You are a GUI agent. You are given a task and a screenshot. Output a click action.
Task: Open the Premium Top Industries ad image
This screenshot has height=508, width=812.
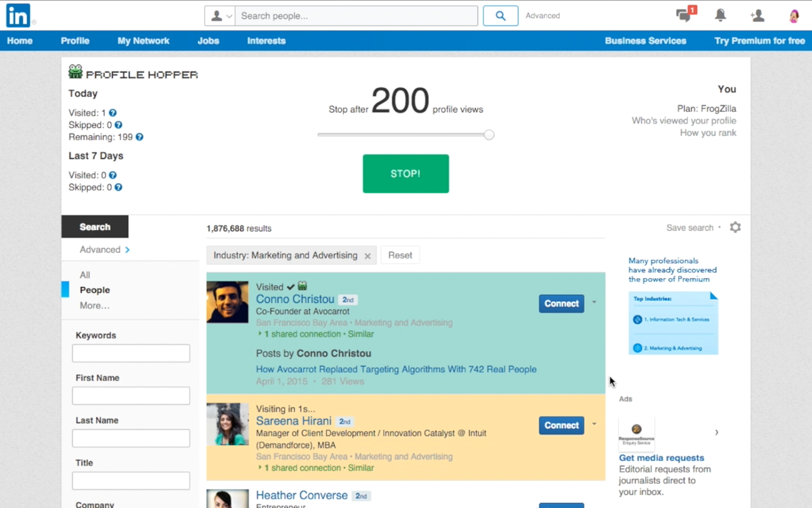tap(673, 323)
